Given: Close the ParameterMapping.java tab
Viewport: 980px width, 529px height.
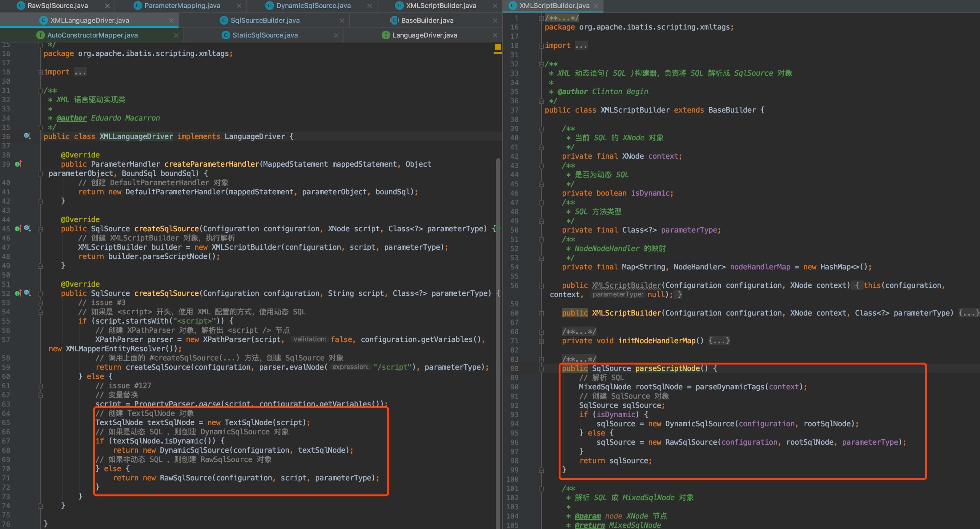Looking at the screenshot, I should 239,6.
